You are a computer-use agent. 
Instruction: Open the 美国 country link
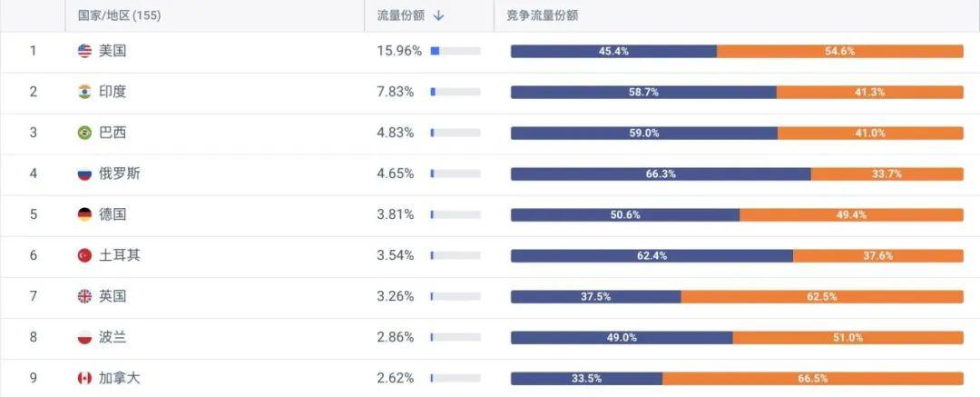(x=113, y=52)
